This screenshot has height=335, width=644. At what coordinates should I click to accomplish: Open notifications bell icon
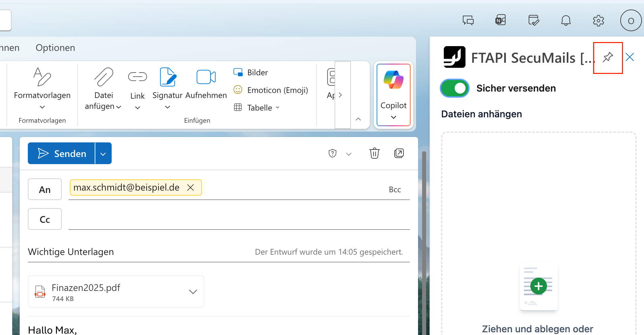pyautogui.click(x=566, y=20)
